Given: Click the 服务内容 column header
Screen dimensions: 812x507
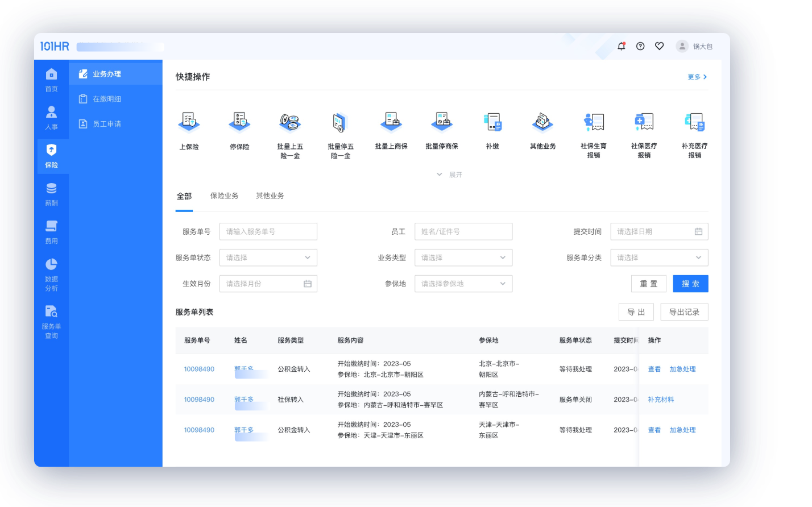Looking at the screenshot, I should 350,340.
